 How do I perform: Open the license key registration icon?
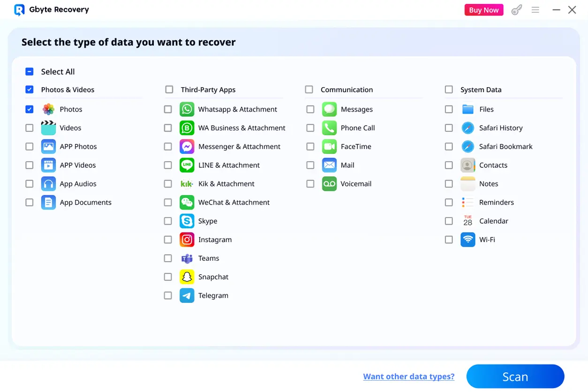coord(516,10)
